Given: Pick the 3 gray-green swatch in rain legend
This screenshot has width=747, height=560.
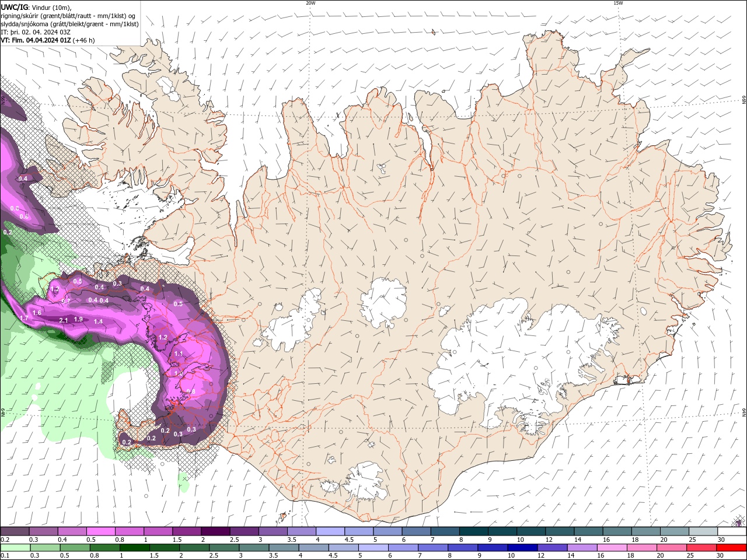Looking at the screenshot, I should click(x=253, y=548).
